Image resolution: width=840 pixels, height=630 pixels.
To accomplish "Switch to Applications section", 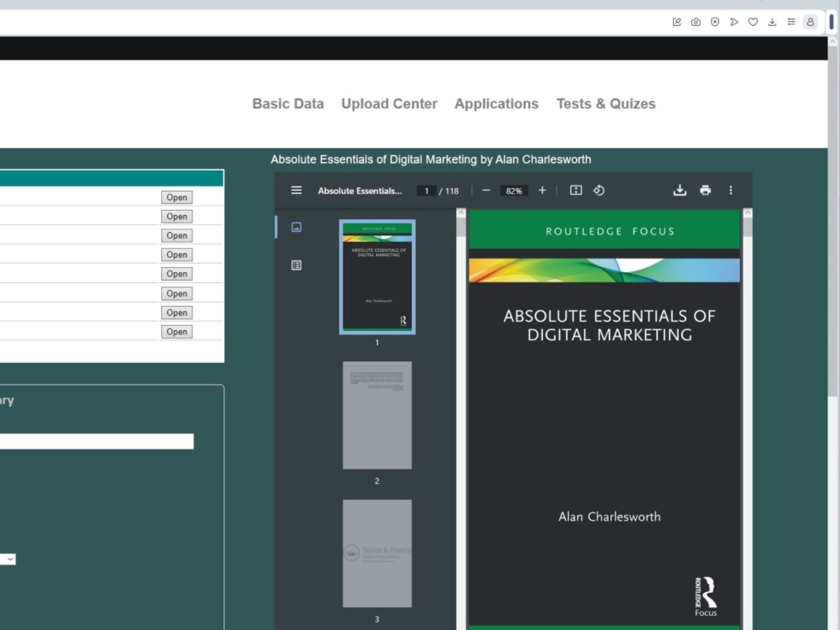I will 496,104.
